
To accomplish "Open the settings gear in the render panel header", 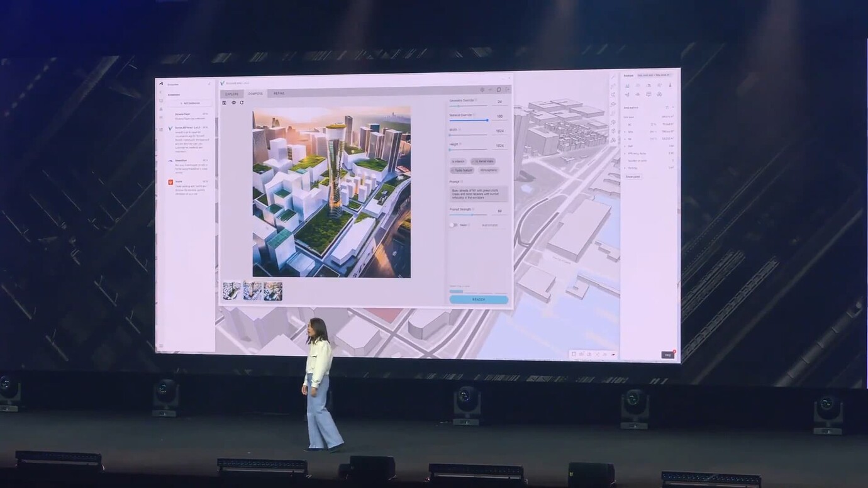I will coord(482,90).
